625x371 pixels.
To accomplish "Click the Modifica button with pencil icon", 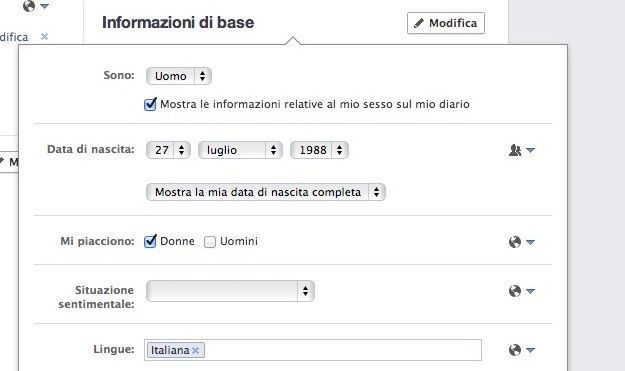I will pyautogui.click(x=446, y=23).
